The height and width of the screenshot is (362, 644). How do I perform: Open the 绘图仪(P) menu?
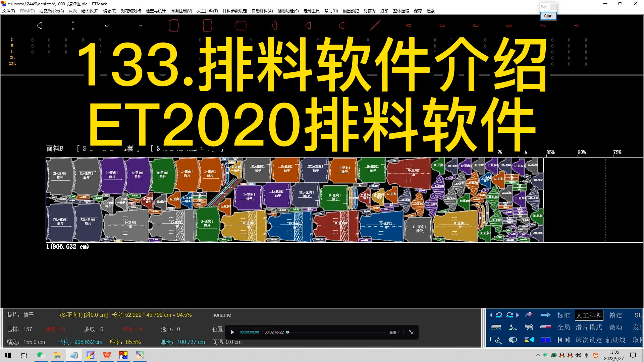pyautogui.click(x=90, y=11)
